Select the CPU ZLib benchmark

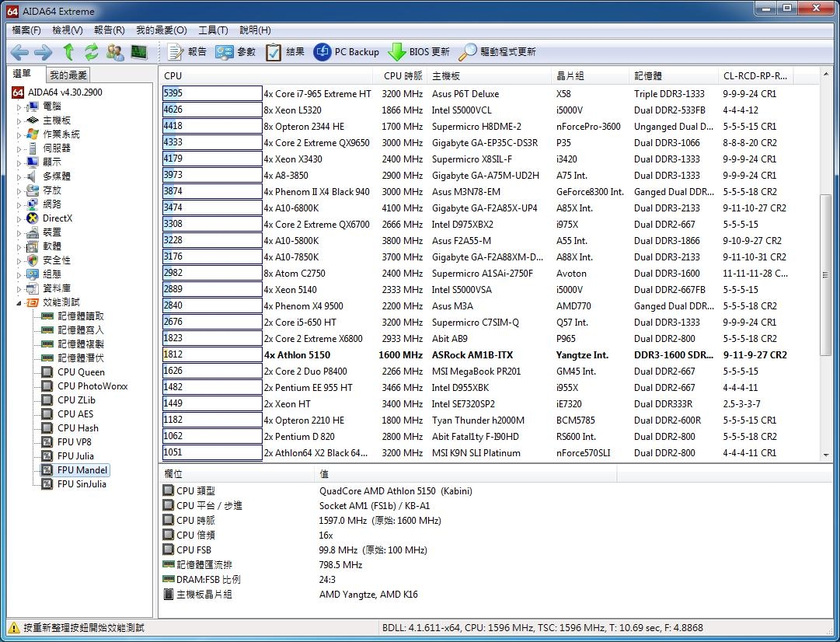tap(76, 400)
